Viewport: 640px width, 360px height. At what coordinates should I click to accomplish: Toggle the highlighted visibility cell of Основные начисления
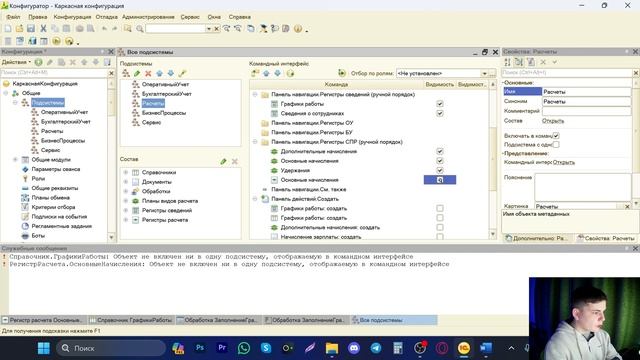click(x=440, y=180)
